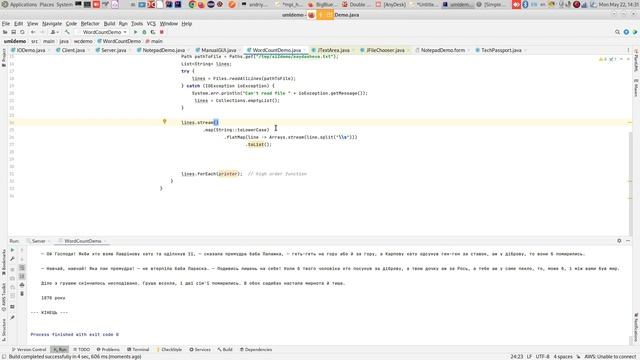Switch to the Server.java editor tab
This screenshot has width=640, height=360.
pos(113,50)
